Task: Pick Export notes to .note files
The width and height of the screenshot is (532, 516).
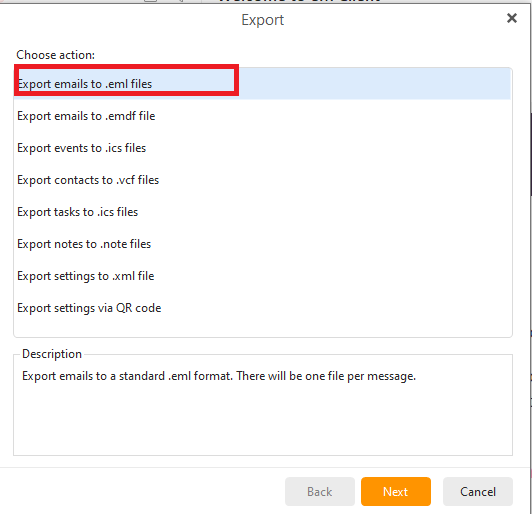Action: [262, 244]
